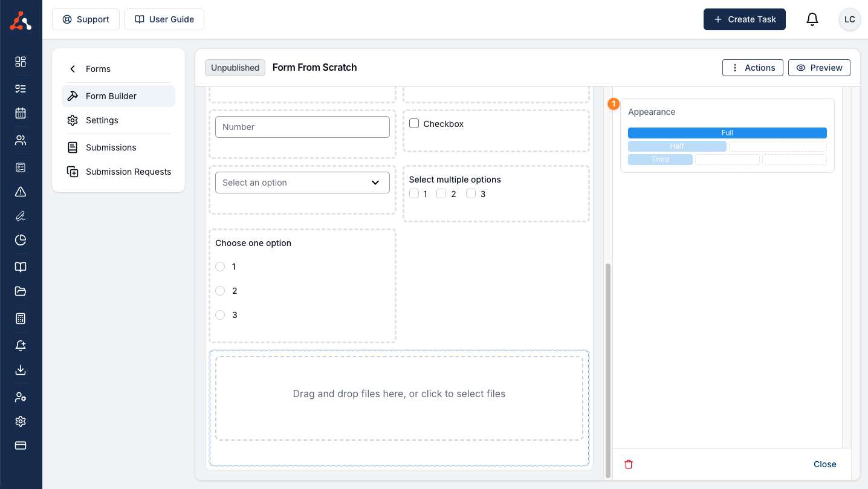Open Submission Requests menu item
This screenshot has height=489, width=868.
118,172
